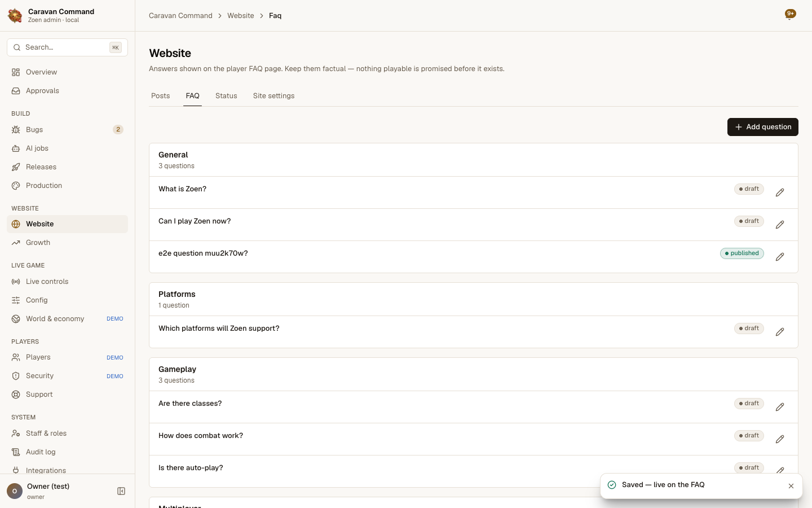The image size is (812, 508).
Task: Click the Add question button
Action: coord(762,127)
